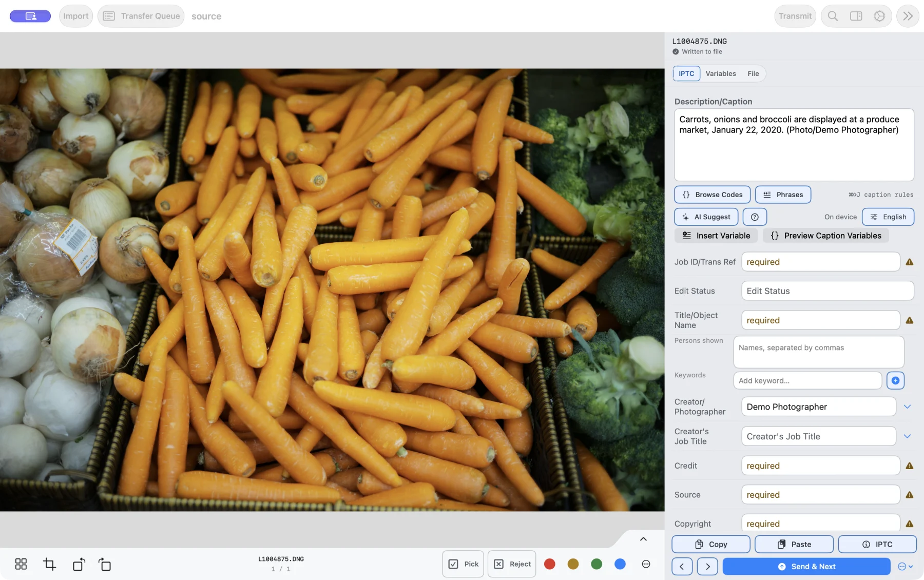Click Preview Caption Variables button
This screenshot has width=924, height=580.
[x=825, y=236]
